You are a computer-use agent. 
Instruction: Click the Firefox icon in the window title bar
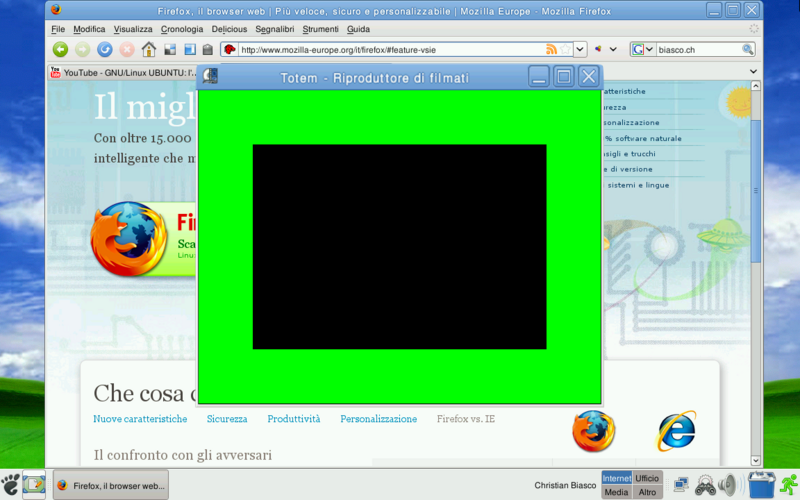pyautogui.click(x=56, y=10)
